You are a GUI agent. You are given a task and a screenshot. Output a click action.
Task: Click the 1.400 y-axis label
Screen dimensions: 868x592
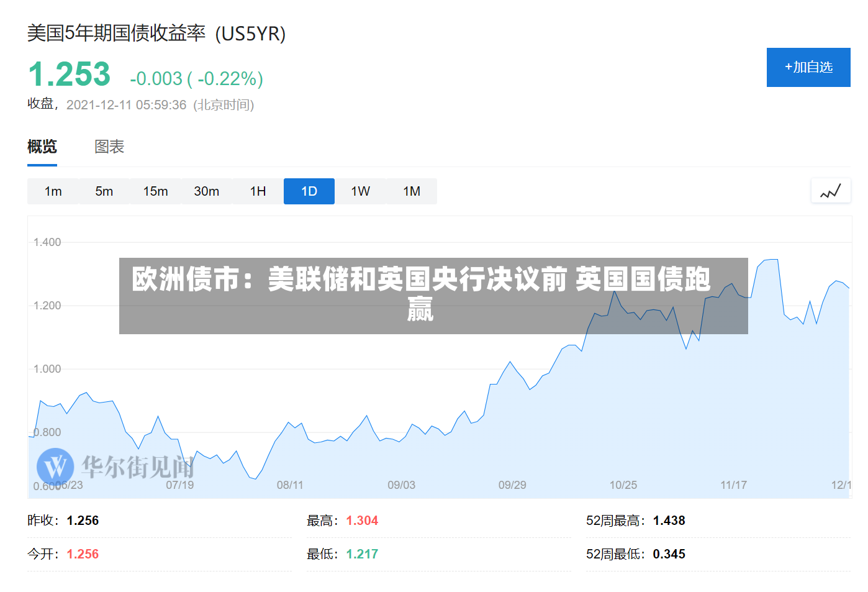tap(47, 242)
